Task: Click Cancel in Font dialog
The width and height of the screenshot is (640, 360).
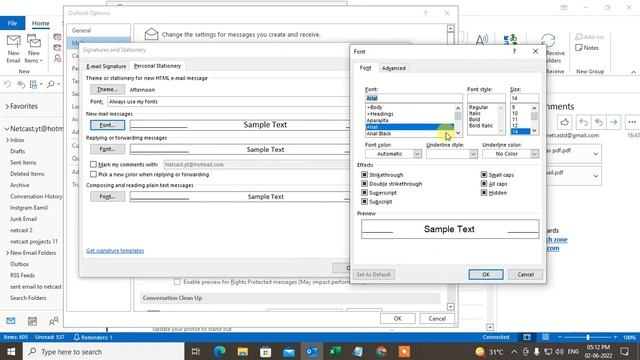Action: pyautogui.click(x=525, y=274)
